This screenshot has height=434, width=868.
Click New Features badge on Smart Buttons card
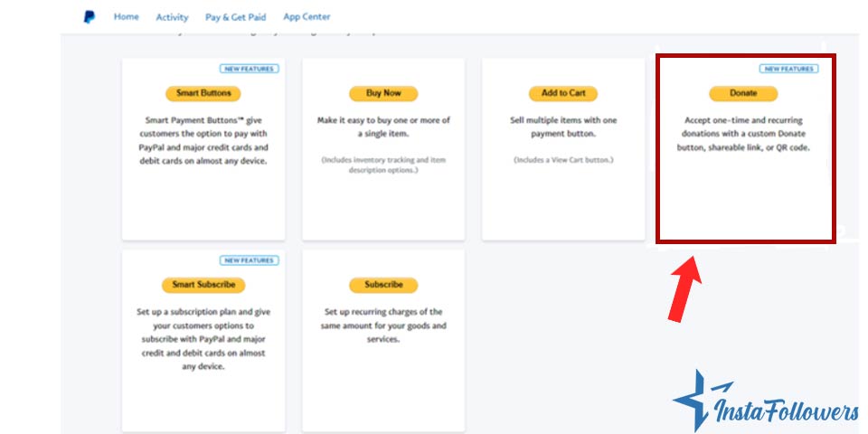pos(249,69)
